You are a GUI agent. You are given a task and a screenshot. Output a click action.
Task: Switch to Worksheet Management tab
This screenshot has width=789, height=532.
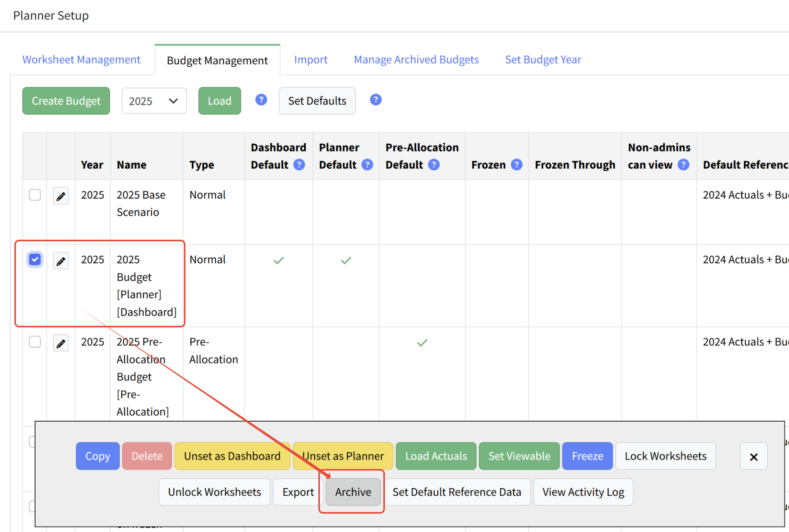coord(81,59)
